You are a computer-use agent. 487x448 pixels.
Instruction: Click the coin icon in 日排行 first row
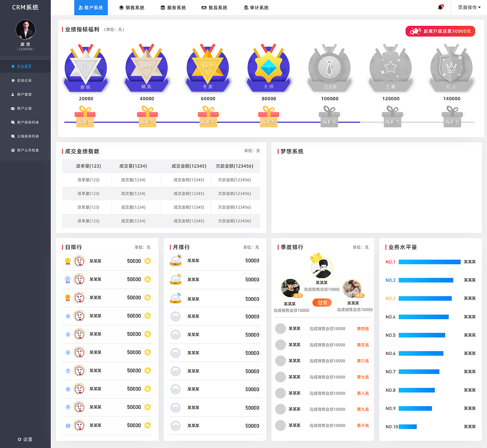148,261
